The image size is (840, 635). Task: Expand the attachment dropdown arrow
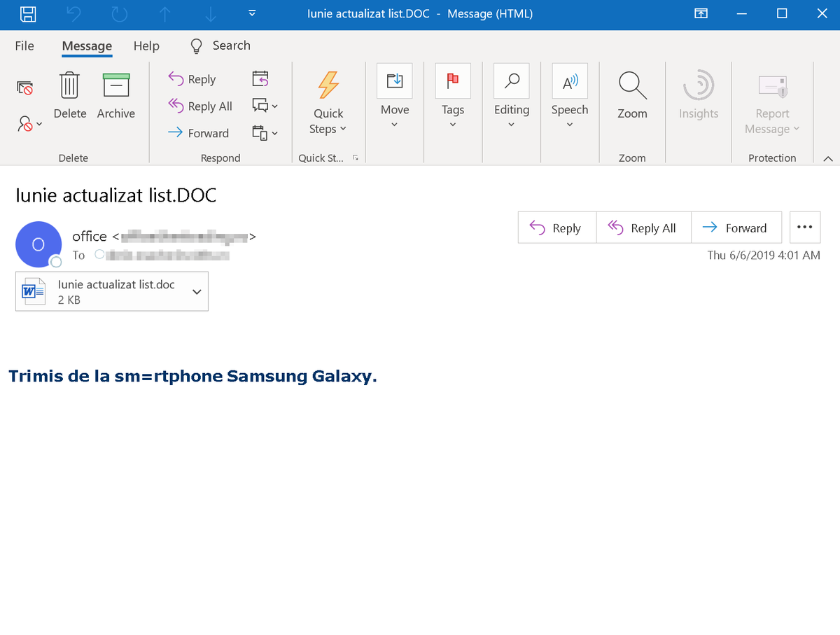click(197, 292)
